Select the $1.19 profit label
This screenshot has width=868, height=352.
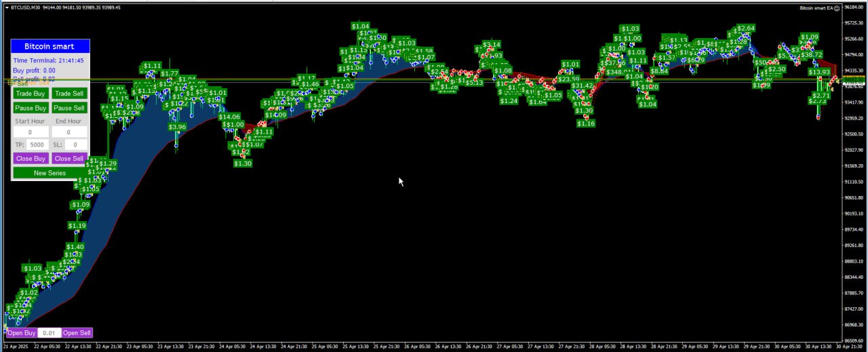(x=77, y=226)
